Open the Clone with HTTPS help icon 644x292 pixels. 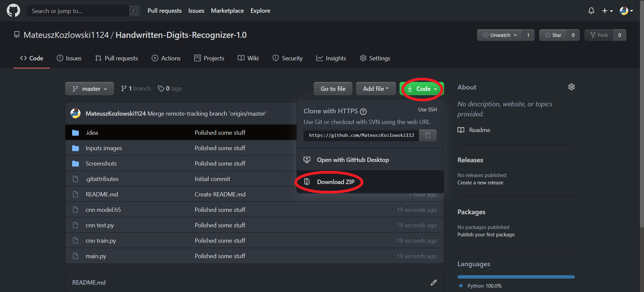click(363, 111)
